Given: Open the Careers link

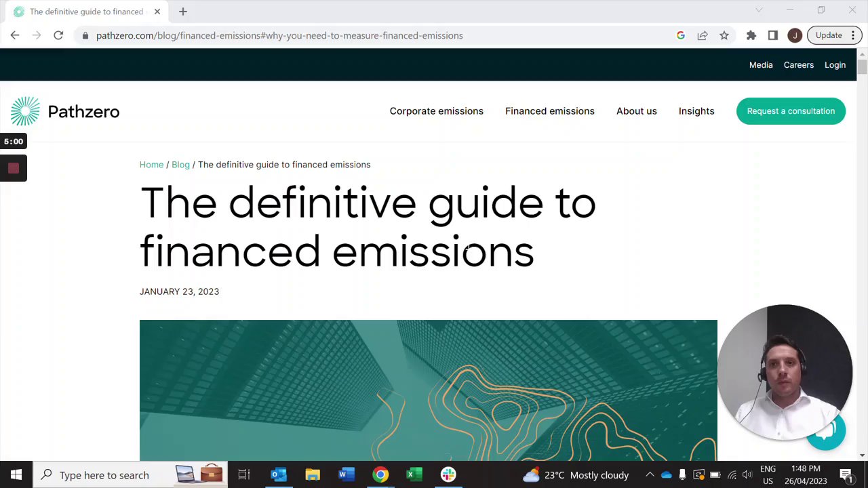Looking at the screenshot, I should (x=799, y=65).
